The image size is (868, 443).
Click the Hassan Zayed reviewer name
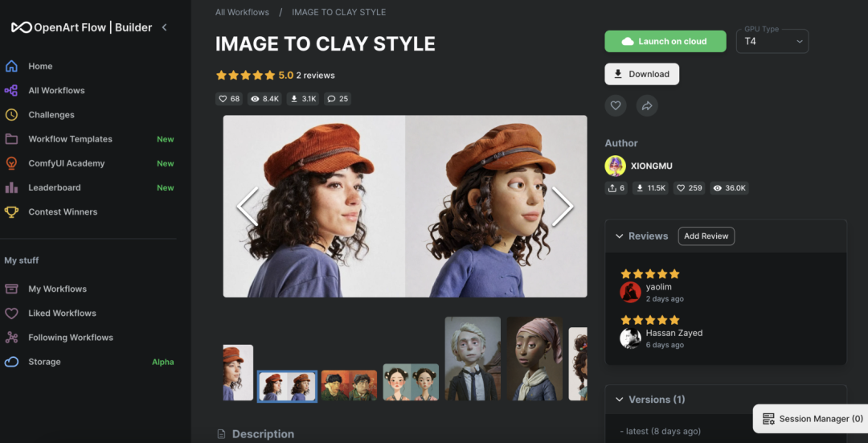coord(674,333)
